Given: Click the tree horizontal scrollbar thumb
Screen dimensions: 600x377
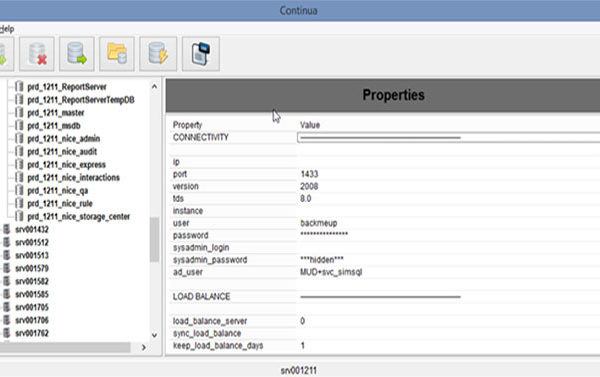Looking at the screenshot, I should click(x=65, y=348).
